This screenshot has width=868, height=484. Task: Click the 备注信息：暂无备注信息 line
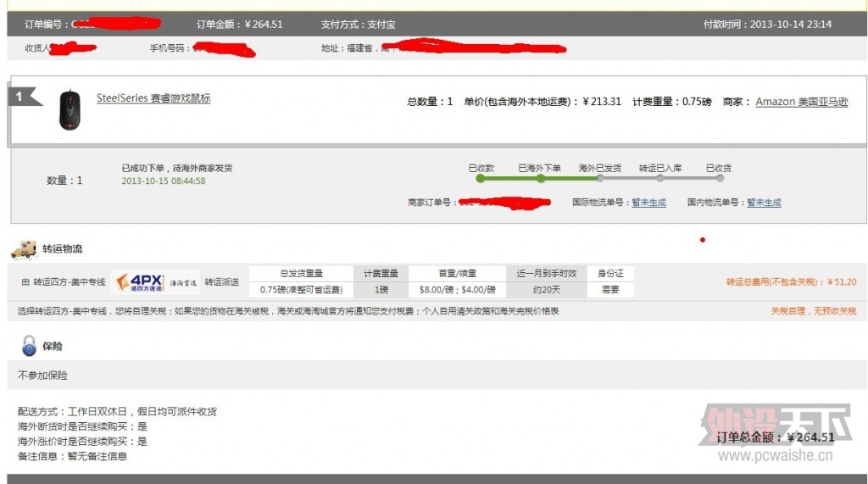click(73, 456)
